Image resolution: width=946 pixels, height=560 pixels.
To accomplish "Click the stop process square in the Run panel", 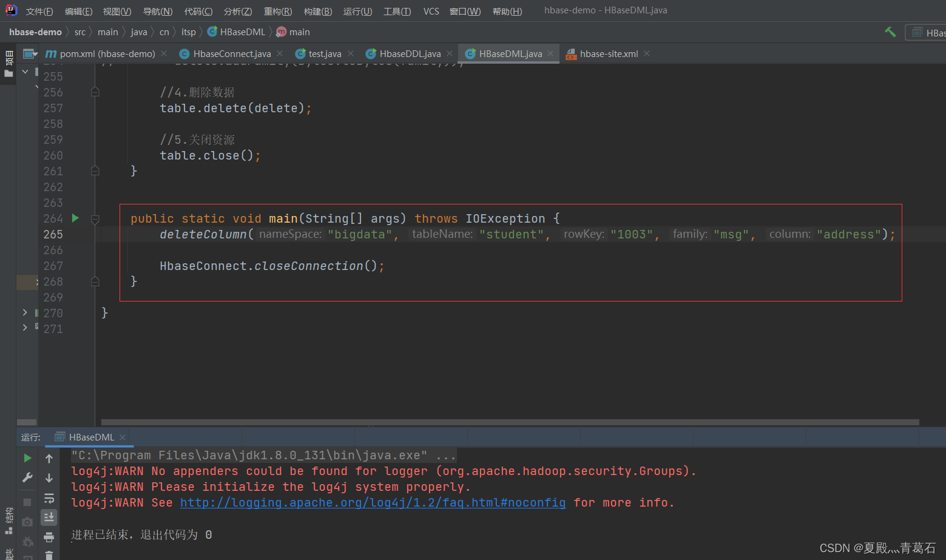I will pos(27,502).
